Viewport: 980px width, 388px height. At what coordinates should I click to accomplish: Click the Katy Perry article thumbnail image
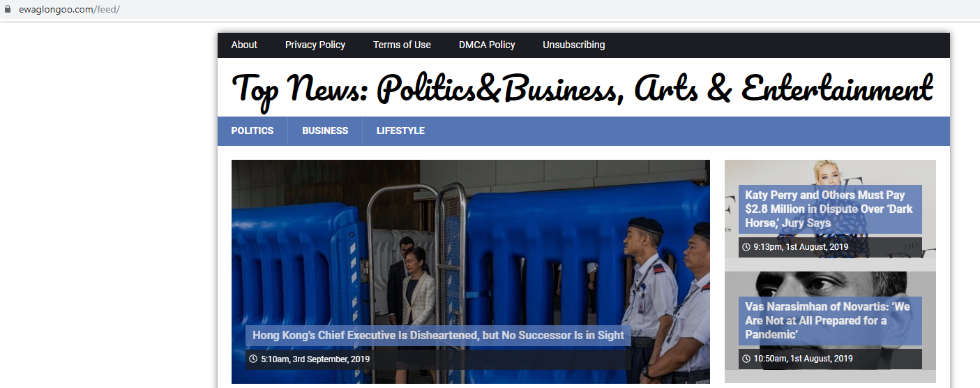[830, 209]
